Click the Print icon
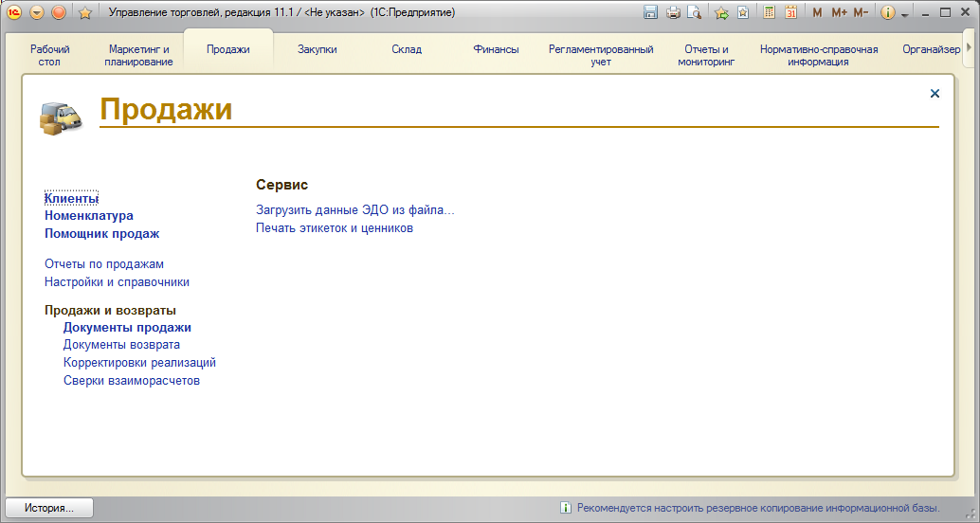This screenshot has height=523, width=980. point(673,12)
